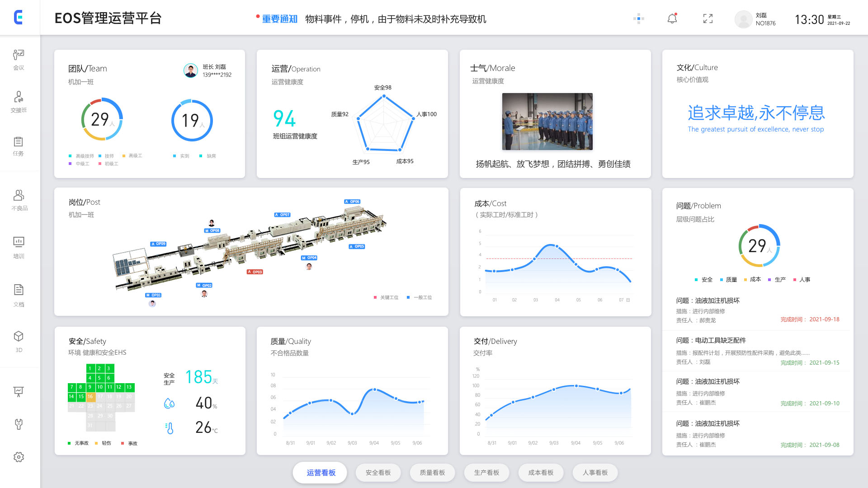The image size is (868, 488).
Task: Click the notification bell icon
Action: pos(672,19)
